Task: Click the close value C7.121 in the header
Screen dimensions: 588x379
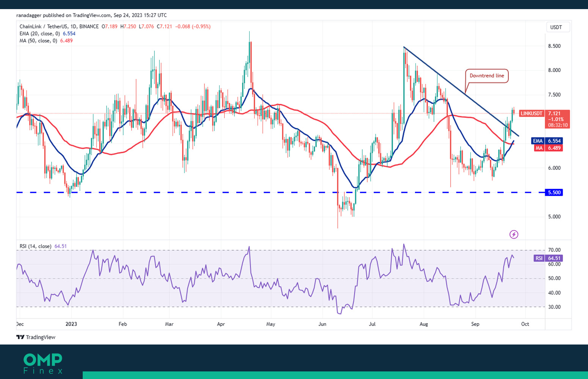Action: point(165,27)
